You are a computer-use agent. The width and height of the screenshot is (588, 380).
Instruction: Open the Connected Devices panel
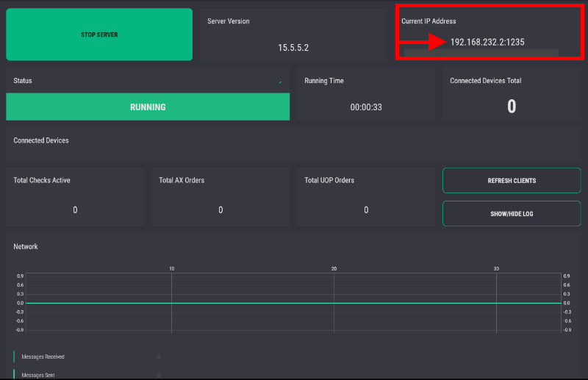click(41, 140)
